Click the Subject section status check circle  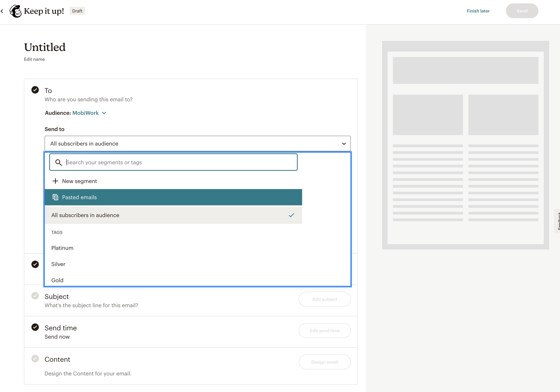(x=35, y=296)
